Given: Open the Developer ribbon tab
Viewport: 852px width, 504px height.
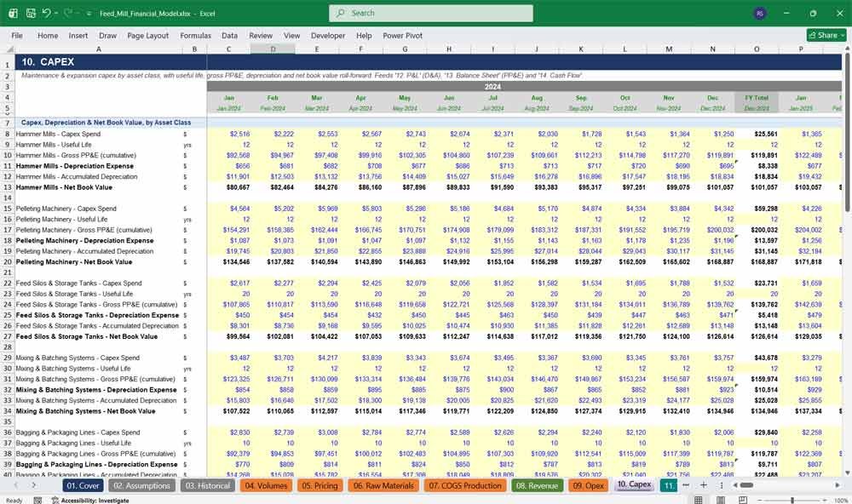Looking at the screenshot, I should tap(328, 35).
